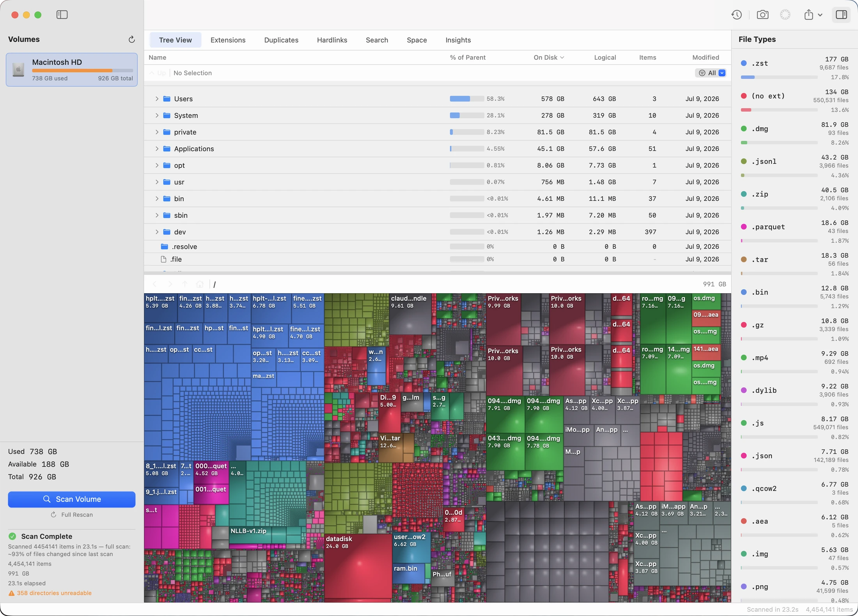Go up one level in treemap
Viewport: 858px width, 616px height.
pyautogui.click(x=185, y=284)
